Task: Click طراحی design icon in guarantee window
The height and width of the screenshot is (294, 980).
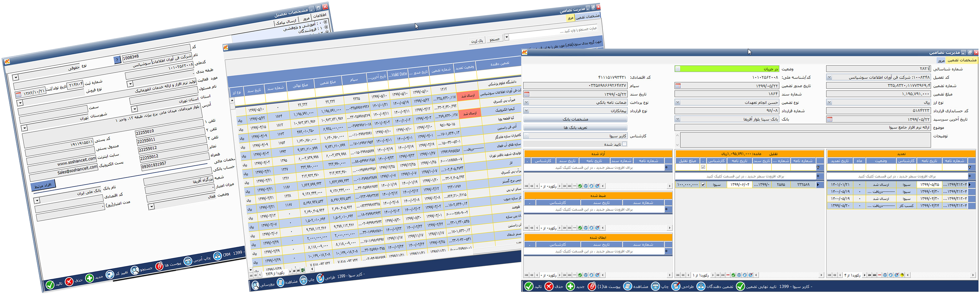Action: (x=676, y=286)
